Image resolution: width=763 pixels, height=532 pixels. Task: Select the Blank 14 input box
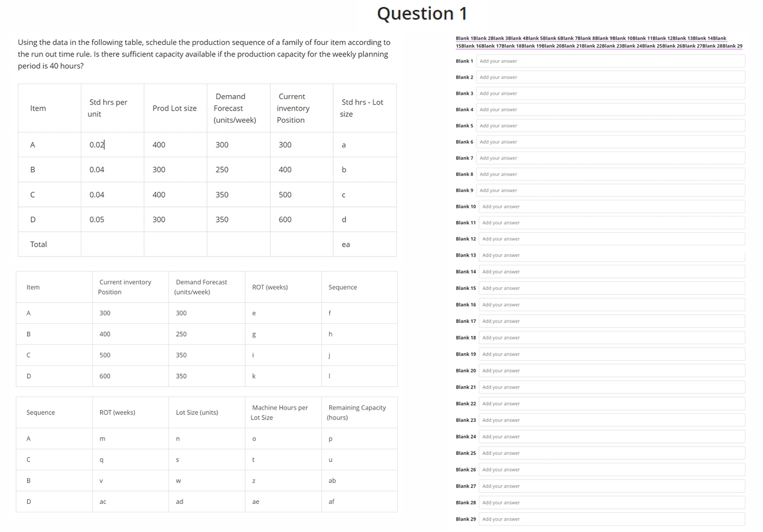pyautogui.click(x=611, y=271)
